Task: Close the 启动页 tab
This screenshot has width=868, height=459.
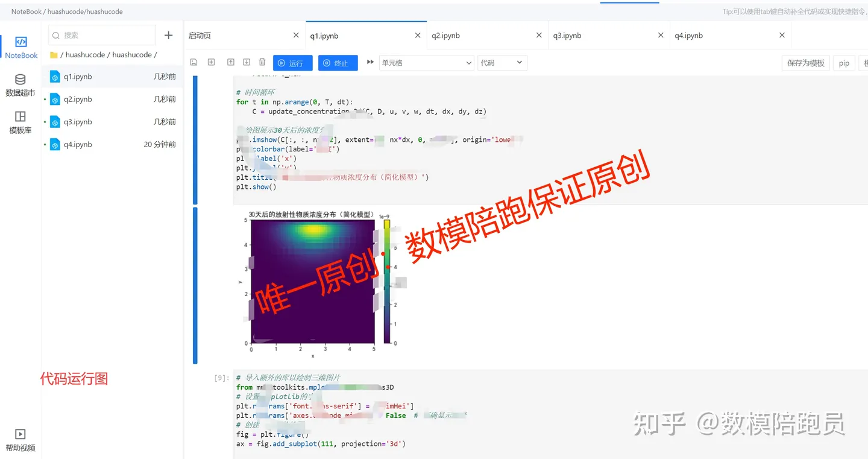Action: 296,36
